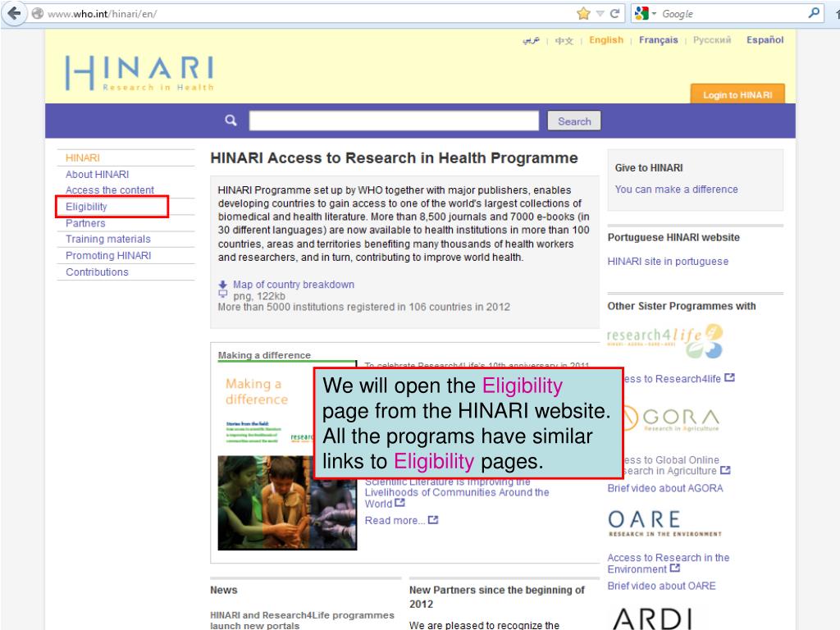Click the OARE Research in the Environment logo

[x=664, y=523]
